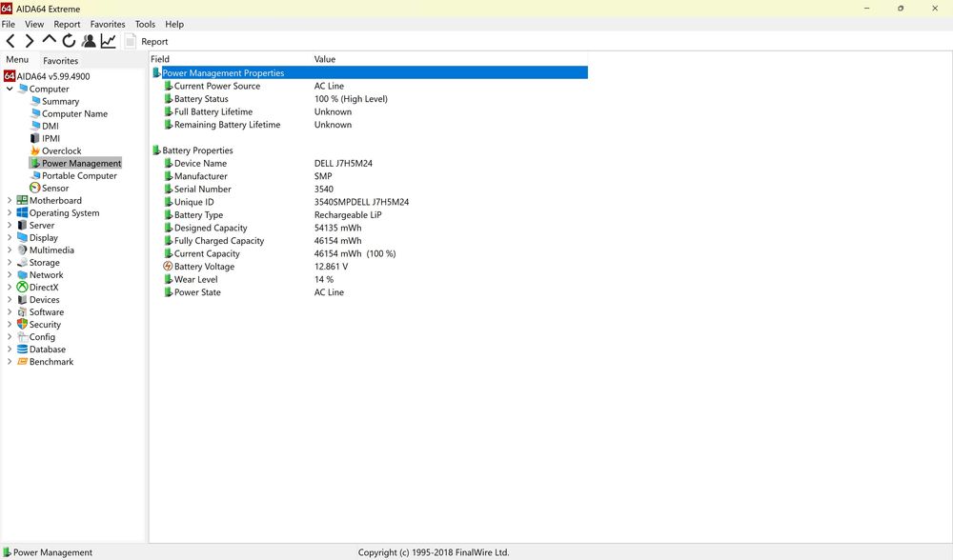This screenshot has height=560, width=953.
Task: Click the Forward navigation arrow
Action: (30, 41)
